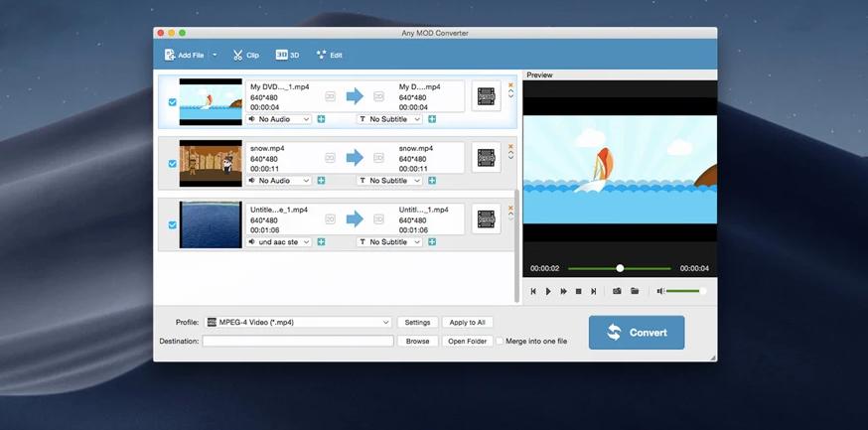Add audio track to snow.mp4 row
Screen dimensions: 868x430
[321, 181]
